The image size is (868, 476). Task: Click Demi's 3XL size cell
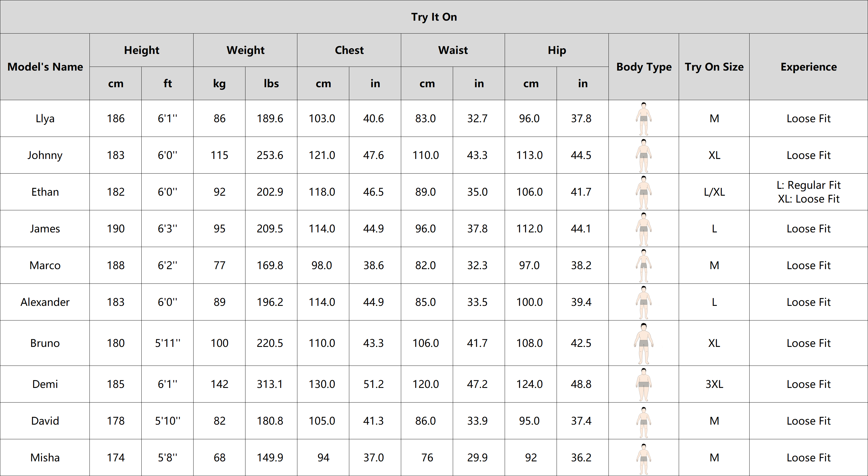tap(714, 384)
